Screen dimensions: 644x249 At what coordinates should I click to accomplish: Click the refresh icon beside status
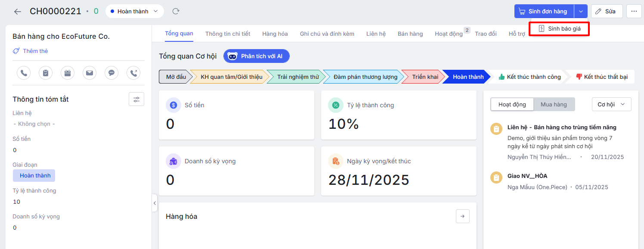click(175, 12)
